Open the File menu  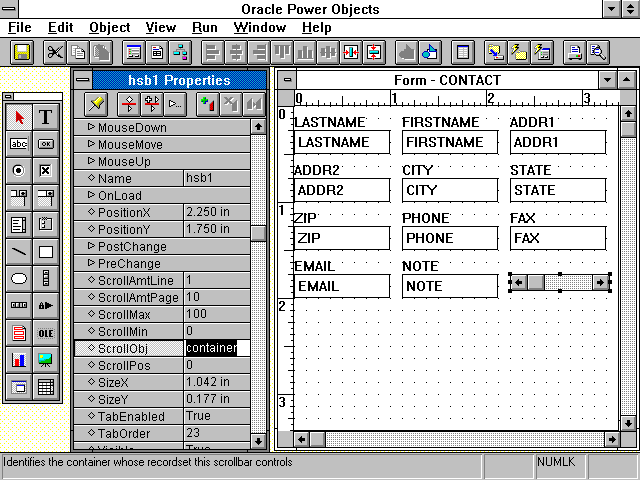[x=20, y=28]
